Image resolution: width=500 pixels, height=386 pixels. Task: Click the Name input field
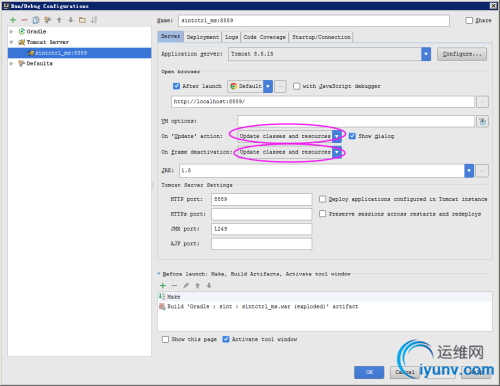point(314,21)
